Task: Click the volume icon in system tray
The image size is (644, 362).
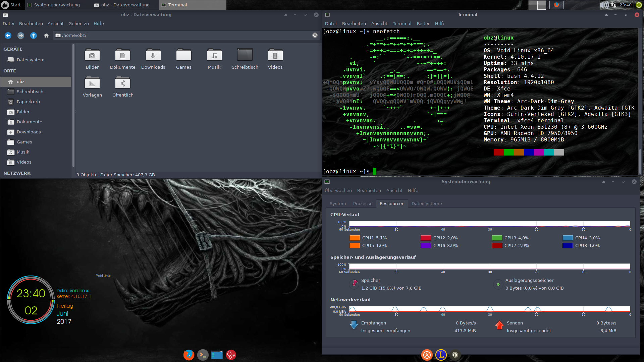Action: pos(603,5)
